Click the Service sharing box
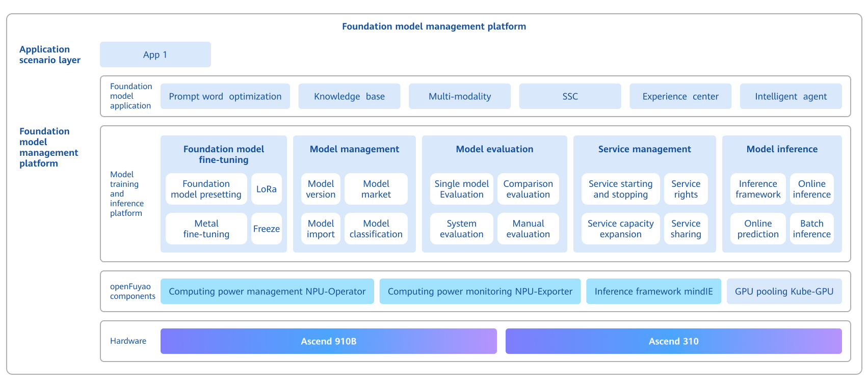Viewport: 868px width, 388px height. (x=686, y=229)
